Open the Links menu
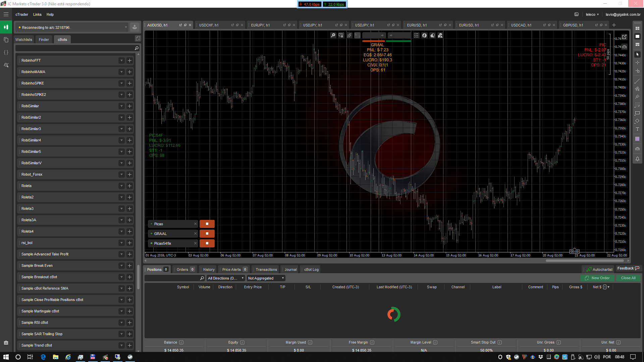This screenshot has width=644, height=362. pos(37,14)
